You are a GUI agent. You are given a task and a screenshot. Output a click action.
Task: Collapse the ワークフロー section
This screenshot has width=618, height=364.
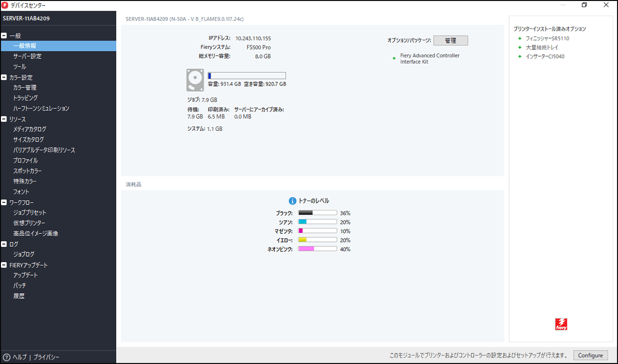pos(4,203)
